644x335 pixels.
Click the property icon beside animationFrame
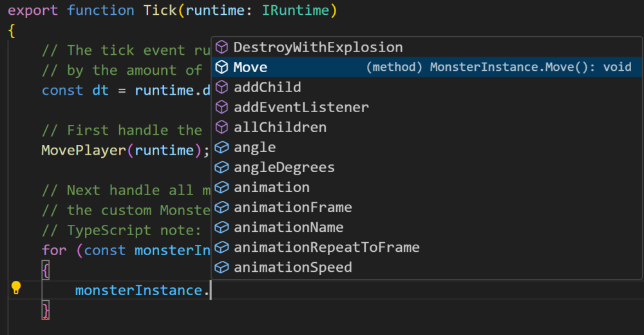coord(222,207)
